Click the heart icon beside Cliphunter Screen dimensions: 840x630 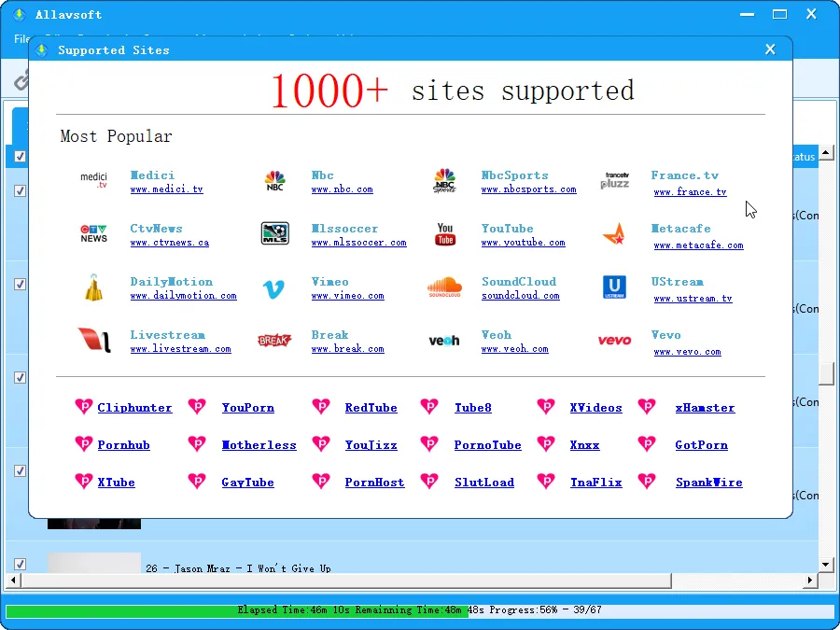(84, 407)
